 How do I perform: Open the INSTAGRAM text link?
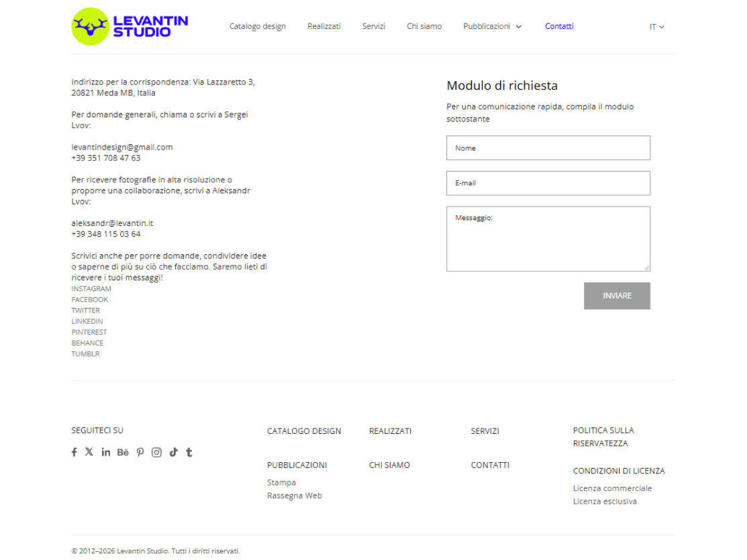click(91, 288)
